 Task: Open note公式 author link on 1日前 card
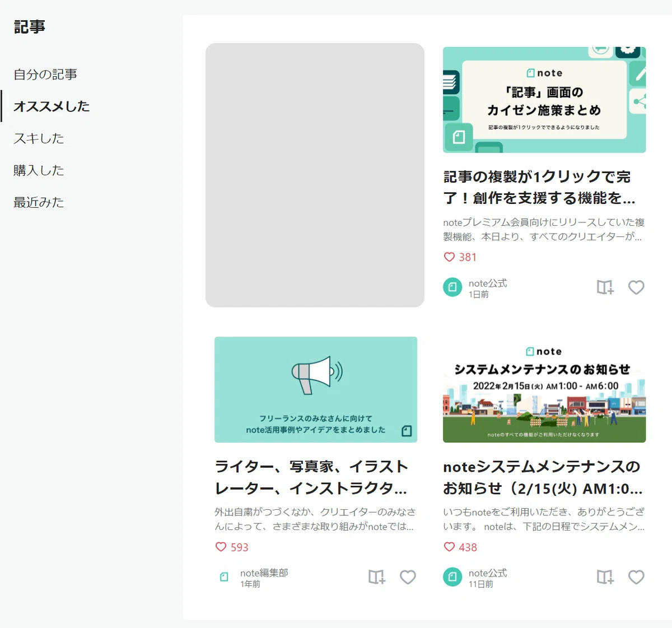488,283
